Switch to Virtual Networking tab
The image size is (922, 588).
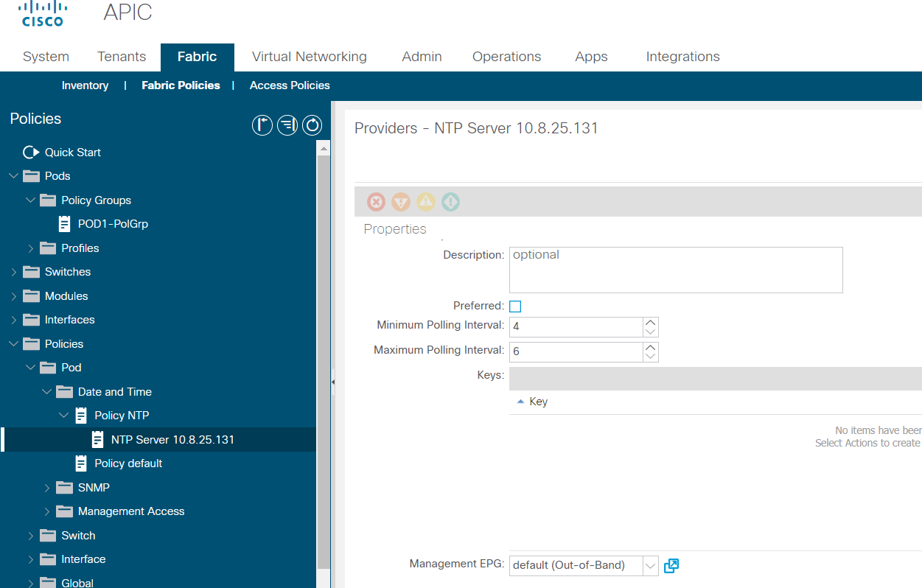tap(310, 57)
